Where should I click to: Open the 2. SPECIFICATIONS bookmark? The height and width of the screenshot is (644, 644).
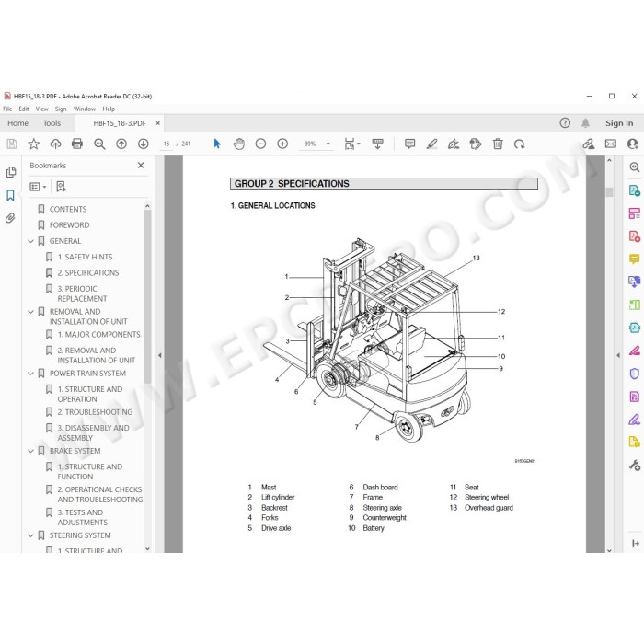[x=88, y=272]
